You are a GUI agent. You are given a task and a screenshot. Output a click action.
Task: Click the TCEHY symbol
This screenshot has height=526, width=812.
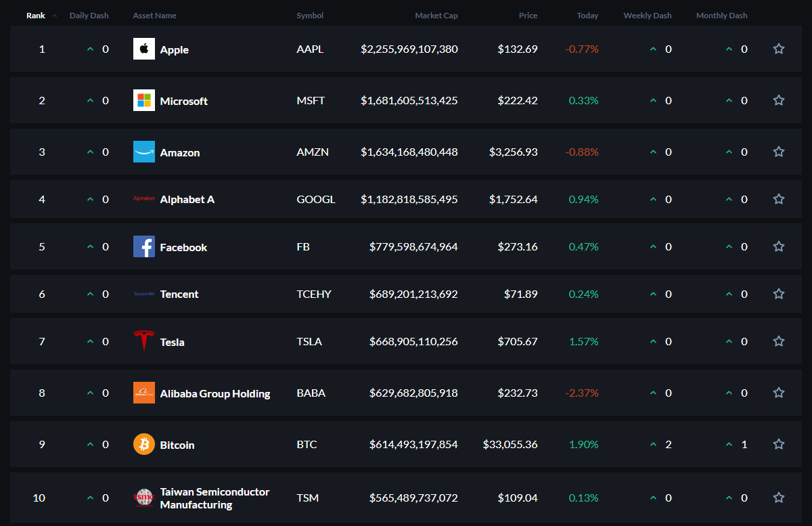pyautogui.click(x=314, y=294)
